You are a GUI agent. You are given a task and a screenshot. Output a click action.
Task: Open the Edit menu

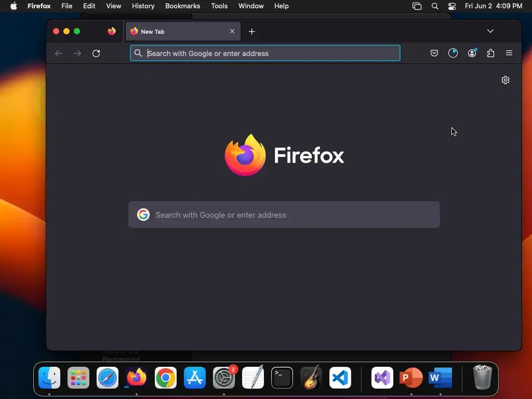pos(89,6)
